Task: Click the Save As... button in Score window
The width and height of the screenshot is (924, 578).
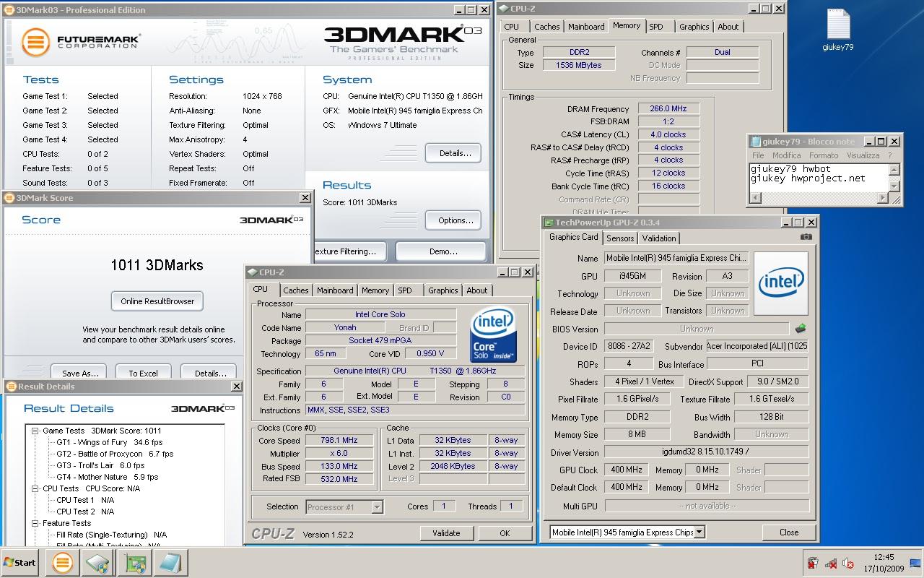Action: (x=80, y=371)
